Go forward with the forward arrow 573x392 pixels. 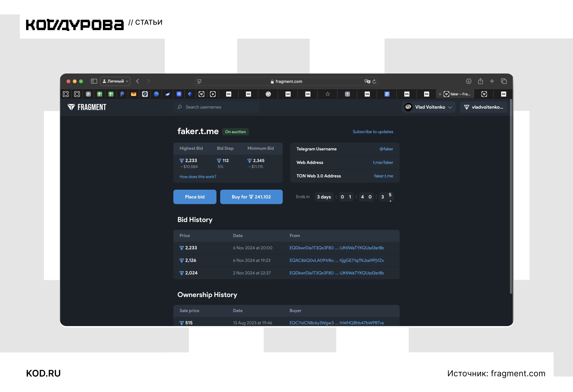148,81
